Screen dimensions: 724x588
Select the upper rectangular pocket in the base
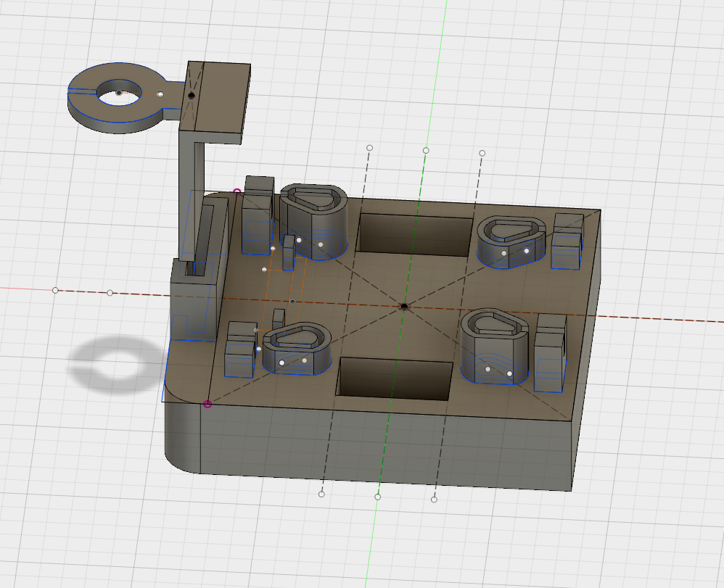coord(415,235)
